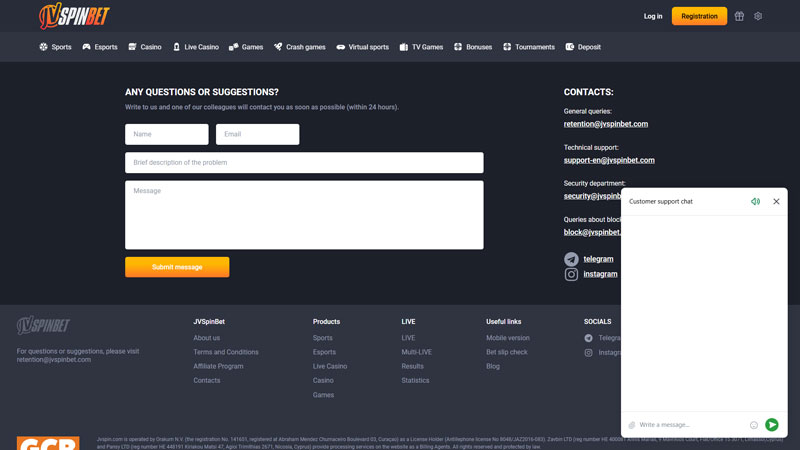Image resolution: width=800 pixels, height=450 pixels.
Task: Open LIVE link in footer LIVE column
Action: 408,338
